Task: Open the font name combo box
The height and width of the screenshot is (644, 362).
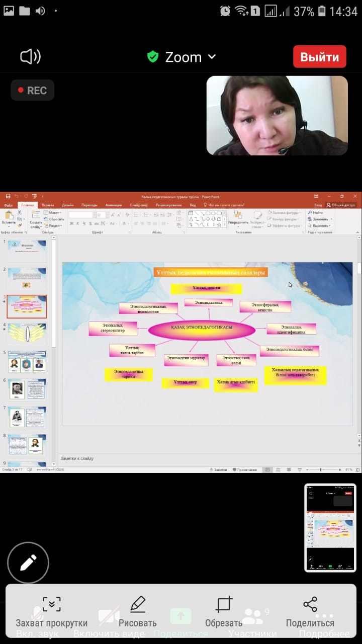Action: 81,215
